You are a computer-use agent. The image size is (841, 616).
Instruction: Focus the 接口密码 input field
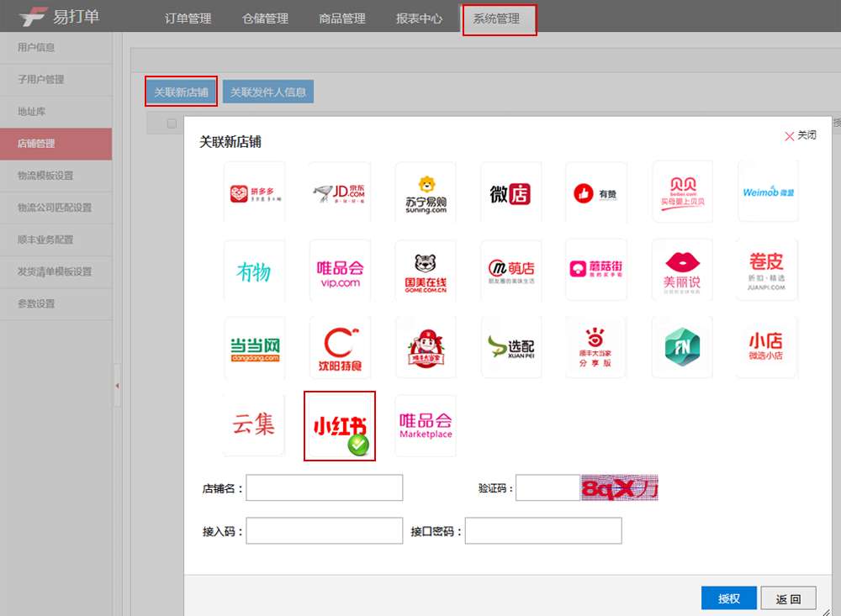click(543, 531)
